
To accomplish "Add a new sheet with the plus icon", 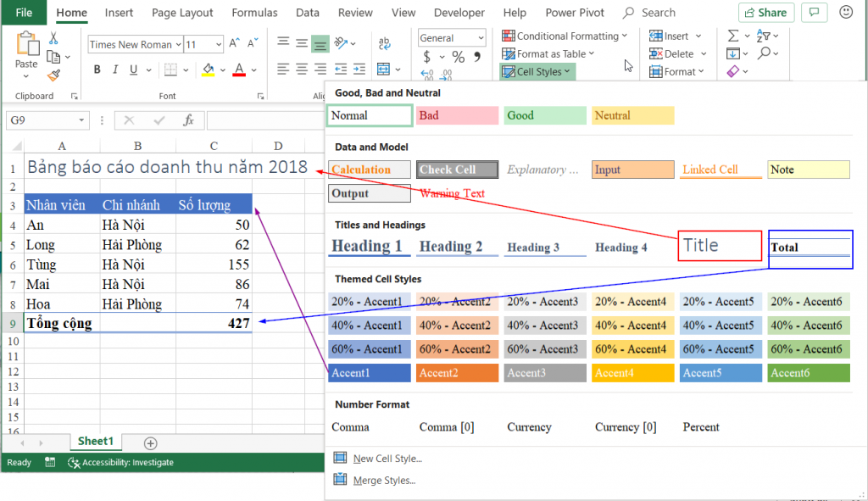I will click(x=150, y=443).
